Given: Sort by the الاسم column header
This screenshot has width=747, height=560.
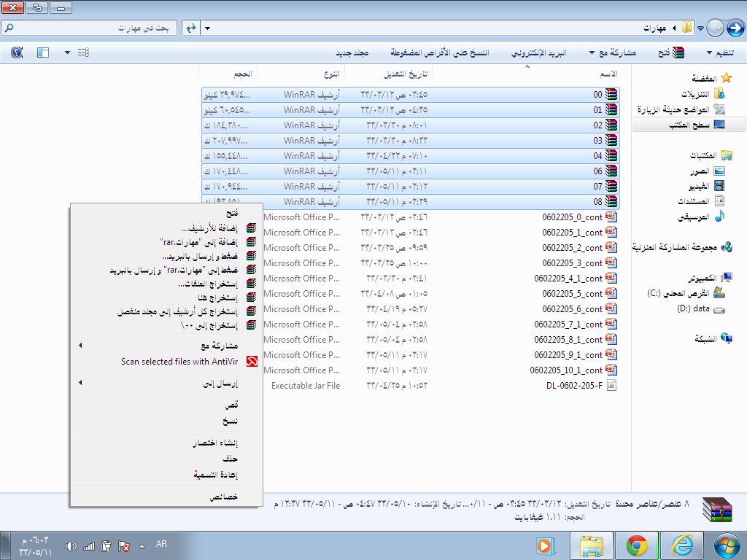Looking at the screenshot, I should pyautogui.click(x=531, y=74).
